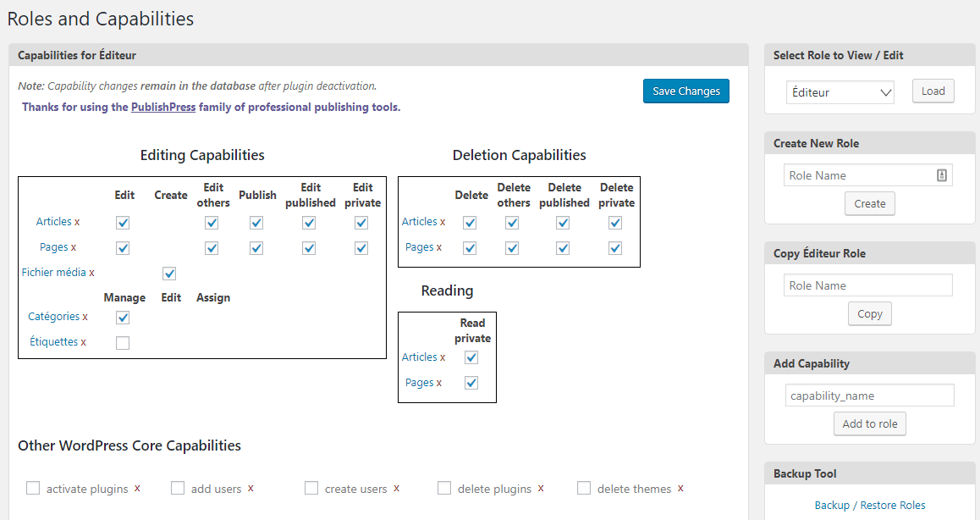
Task: Click Save Changes button
Action: (685, 91)
